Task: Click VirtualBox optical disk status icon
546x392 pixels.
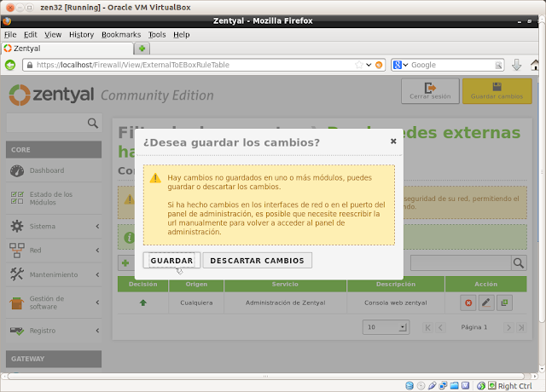Action: pyautogui.click(x=421, y=386)
